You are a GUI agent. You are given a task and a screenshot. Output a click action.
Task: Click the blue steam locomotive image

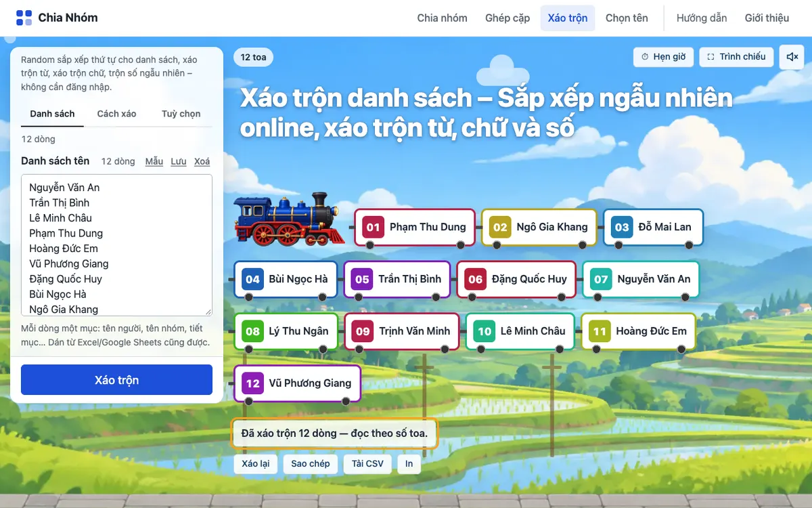click(x=290, y=219)
